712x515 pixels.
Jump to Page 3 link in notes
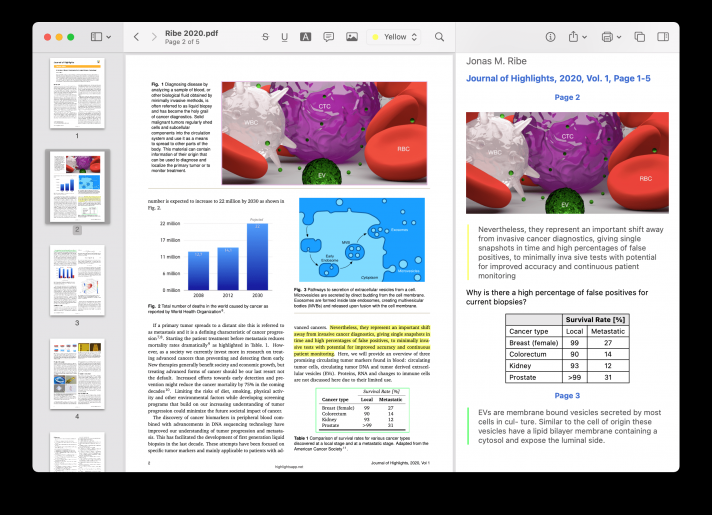pyautogui.click(x=567, y=396)
